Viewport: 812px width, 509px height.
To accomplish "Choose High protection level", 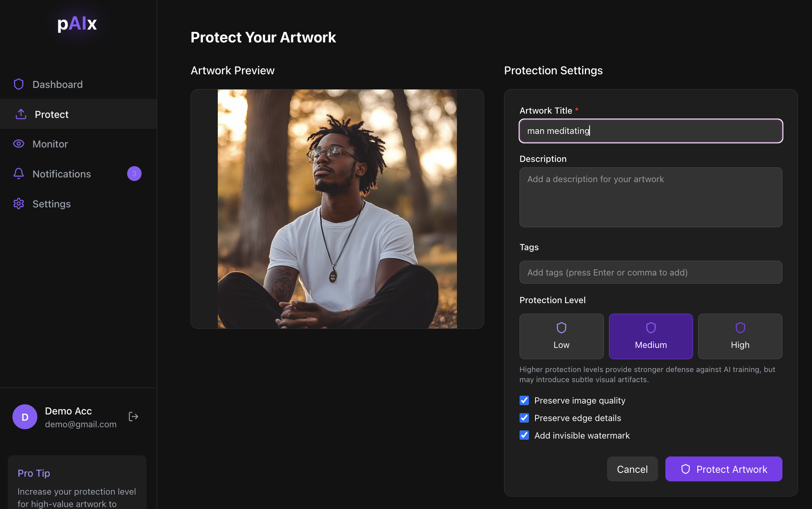I will (740, 336).
